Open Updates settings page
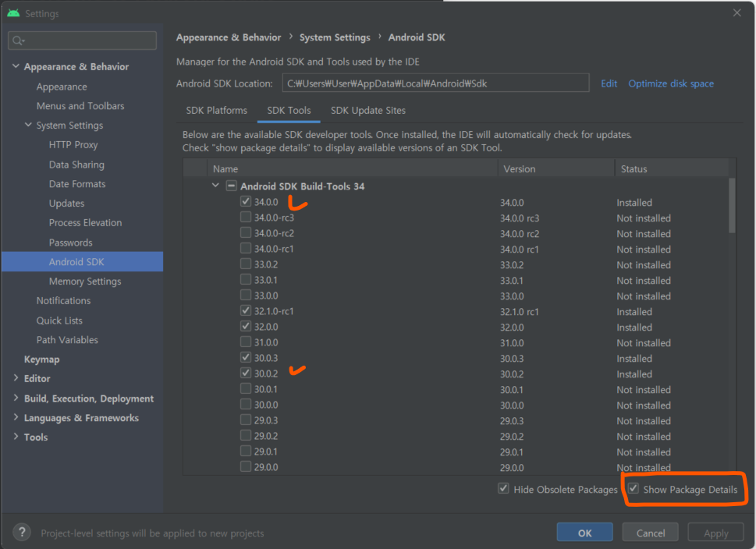The image size is (756, 549). [66, 204]
